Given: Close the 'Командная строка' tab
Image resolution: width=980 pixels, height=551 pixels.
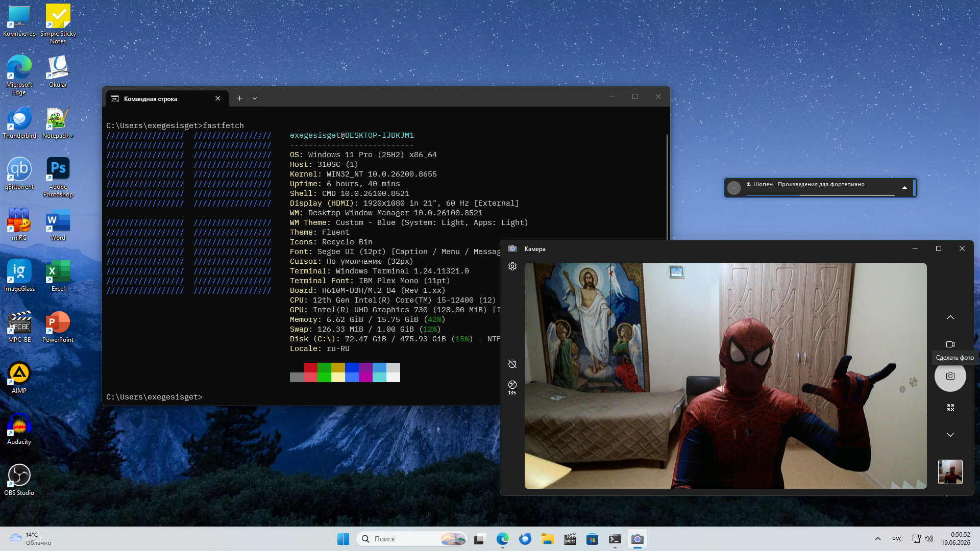Looking at the screenshot, I should 218,98.
